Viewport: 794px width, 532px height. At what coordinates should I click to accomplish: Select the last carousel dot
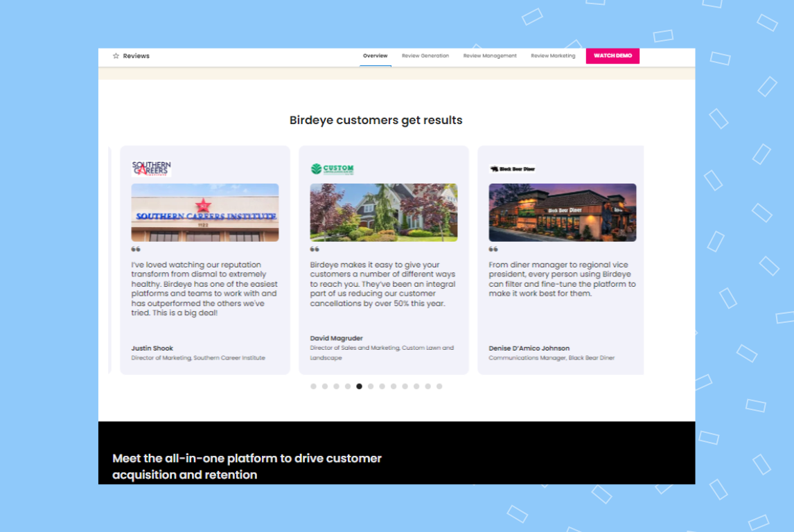tap(439, 386)
